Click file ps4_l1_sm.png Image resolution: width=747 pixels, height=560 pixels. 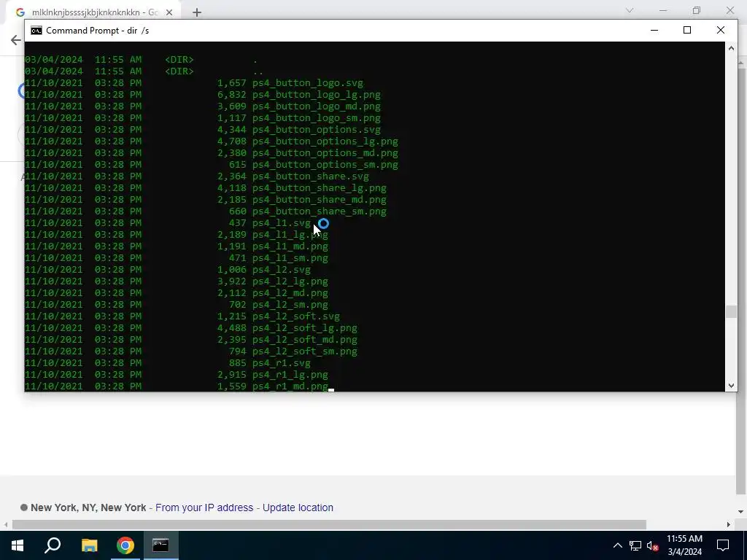290,258
